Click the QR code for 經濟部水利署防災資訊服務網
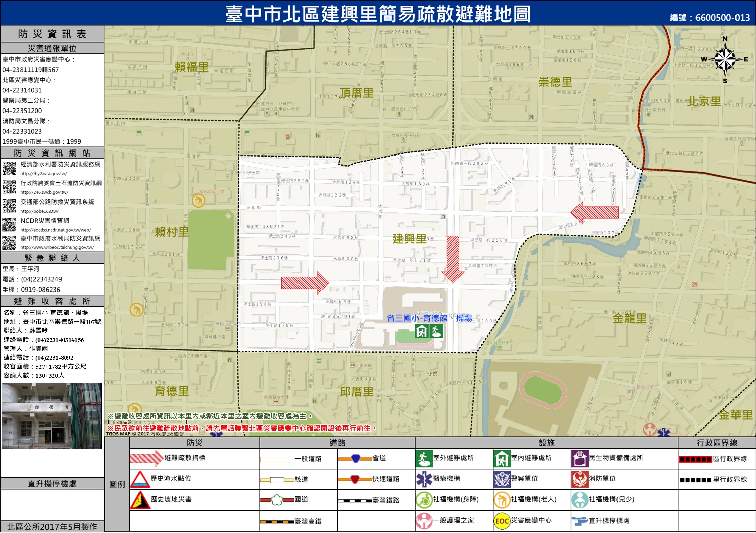Viewport: 756px width, 533px height. (9, 168)
